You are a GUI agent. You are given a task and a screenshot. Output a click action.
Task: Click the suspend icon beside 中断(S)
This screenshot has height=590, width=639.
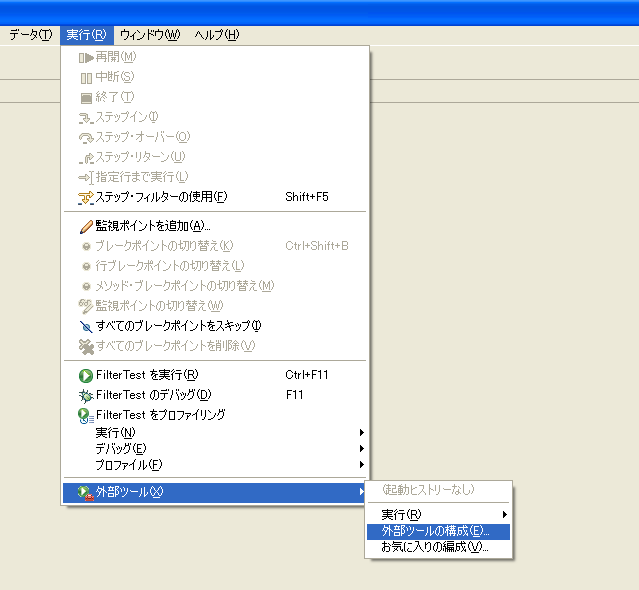85,77
